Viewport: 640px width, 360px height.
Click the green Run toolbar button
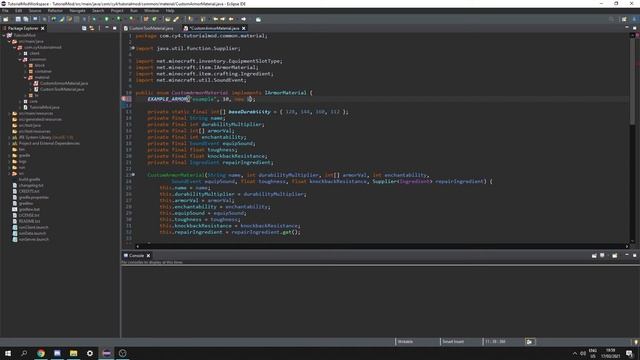[x=107, y=19]
